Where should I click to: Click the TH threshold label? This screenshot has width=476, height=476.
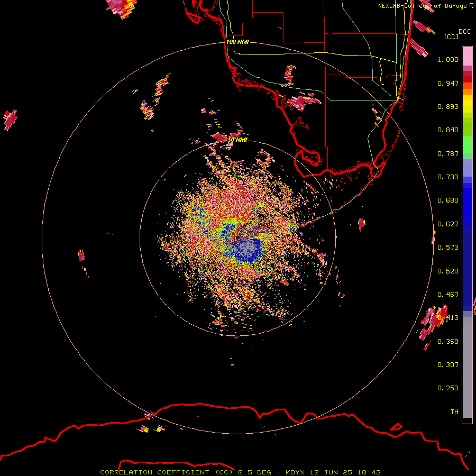454,412
